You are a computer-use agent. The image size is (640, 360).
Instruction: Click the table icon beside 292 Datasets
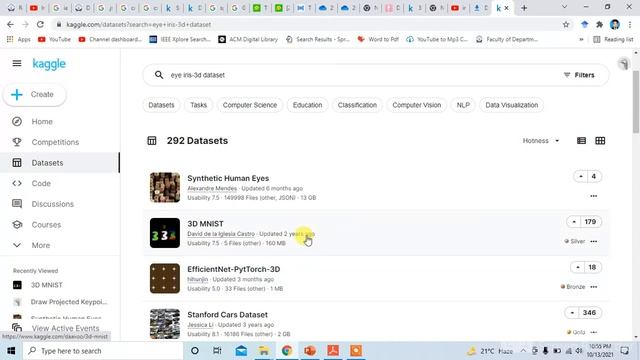pos(152,141)
